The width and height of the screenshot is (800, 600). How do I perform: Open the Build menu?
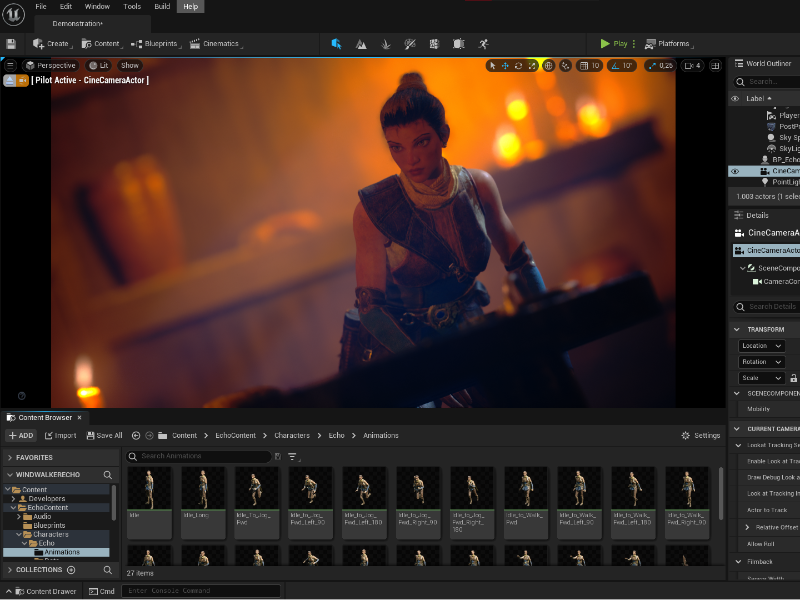[162, 7]
